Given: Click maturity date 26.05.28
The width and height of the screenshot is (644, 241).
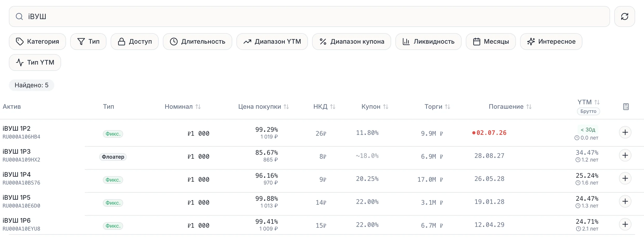Looking at the screenshot, I should tap(489, 179).
